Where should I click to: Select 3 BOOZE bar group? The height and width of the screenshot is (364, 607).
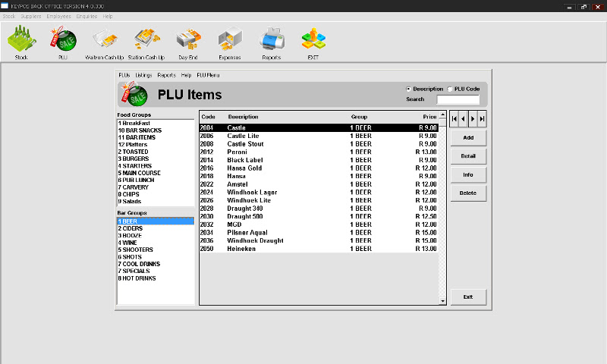(156, 236)
